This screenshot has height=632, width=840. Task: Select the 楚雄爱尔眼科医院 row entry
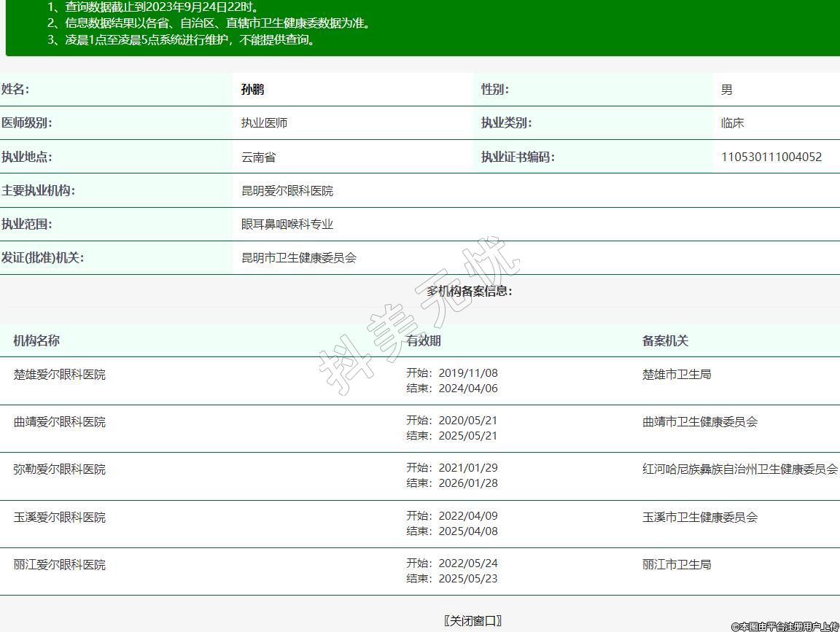pos(60,375)
